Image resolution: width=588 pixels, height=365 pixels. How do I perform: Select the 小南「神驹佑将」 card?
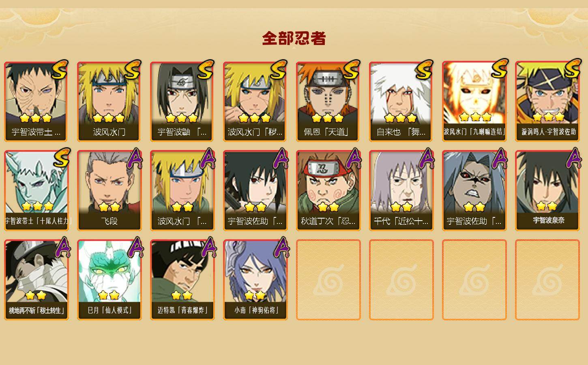tap(255, 280)
